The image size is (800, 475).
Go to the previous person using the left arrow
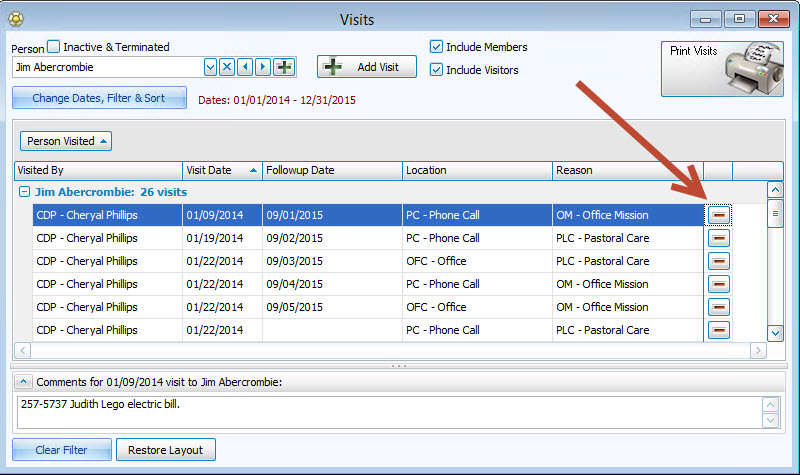click(x=245, y=67)
